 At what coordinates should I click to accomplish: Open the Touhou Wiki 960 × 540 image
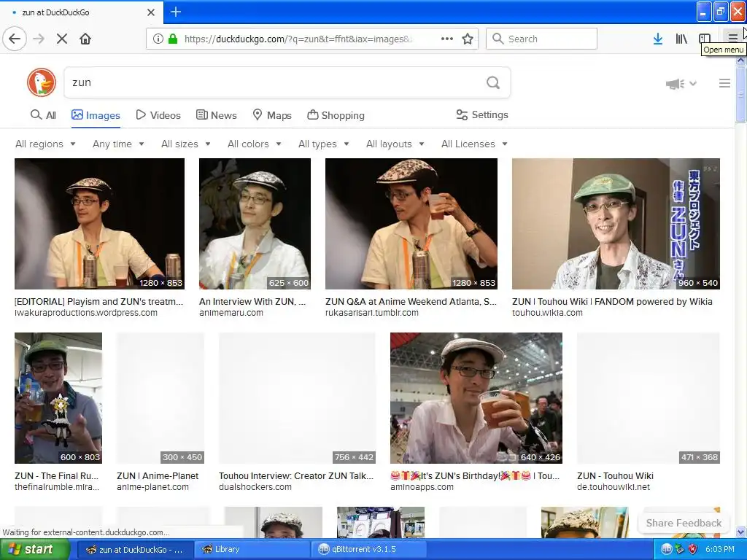pyautogui.click(x=616, y=224)
